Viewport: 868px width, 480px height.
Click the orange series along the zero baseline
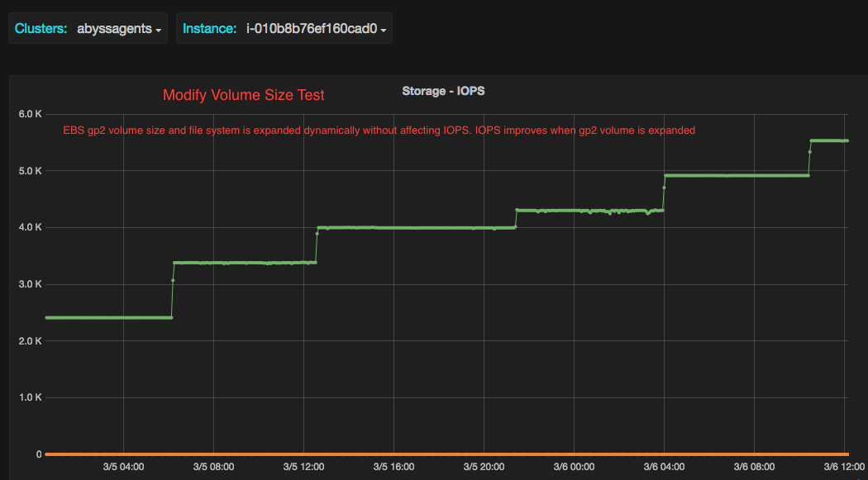(x=413, y=454)
